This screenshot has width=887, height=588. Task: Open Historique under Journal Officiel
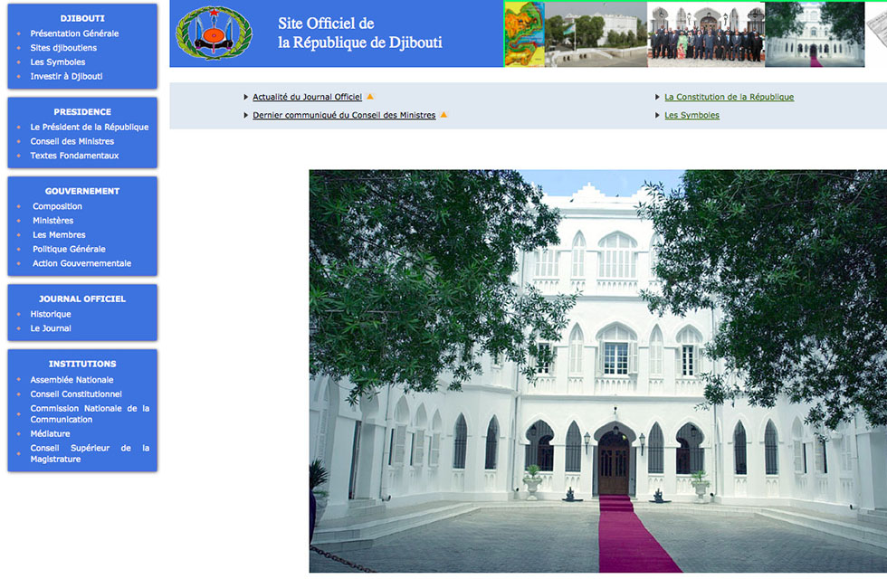pos(51,314)
